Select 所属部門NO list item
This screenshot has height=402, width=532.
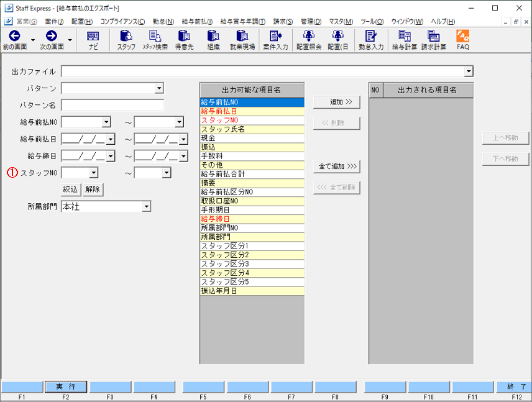pos(252,228)
